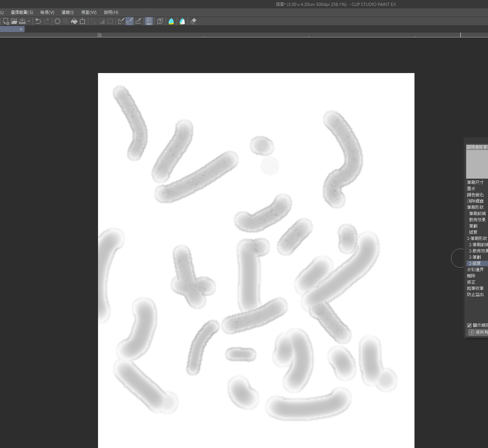This screenshot has height=448, width=488.
Task: Open the Clip Studio support question icon
Action: (160, 21)
